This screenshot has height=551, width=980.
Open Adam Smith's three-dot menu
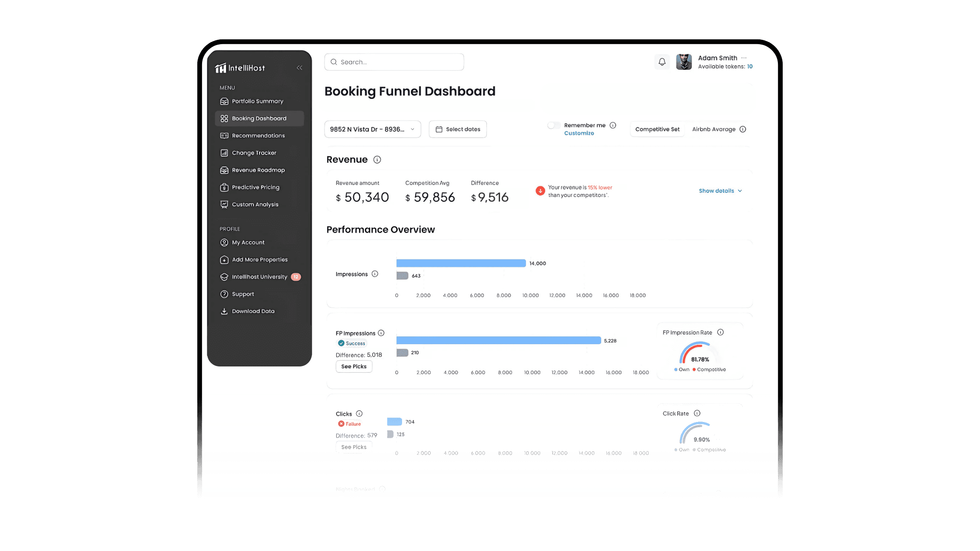click(744, 58)
